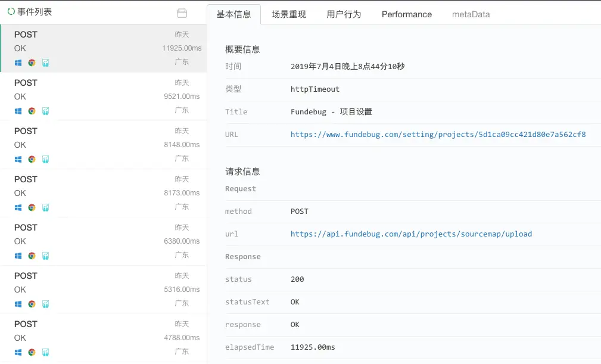Click Chrome icon in the 11925.00ms event row

pyautogui.click(x=32, y=63)
